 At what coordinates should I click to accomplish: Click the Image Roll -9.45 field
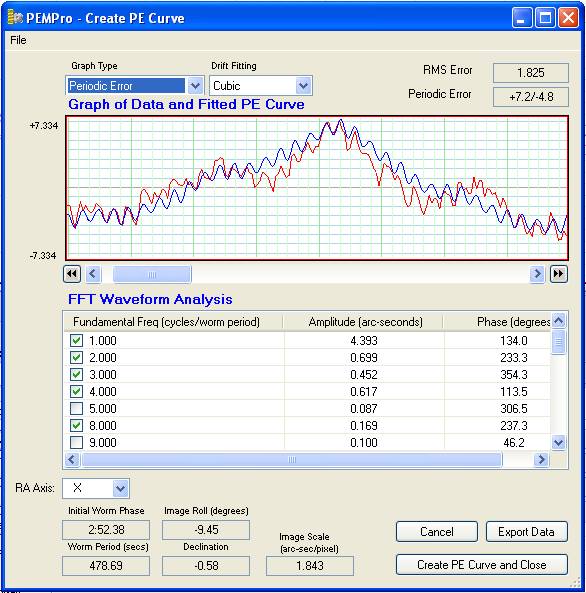pos(206,529)
